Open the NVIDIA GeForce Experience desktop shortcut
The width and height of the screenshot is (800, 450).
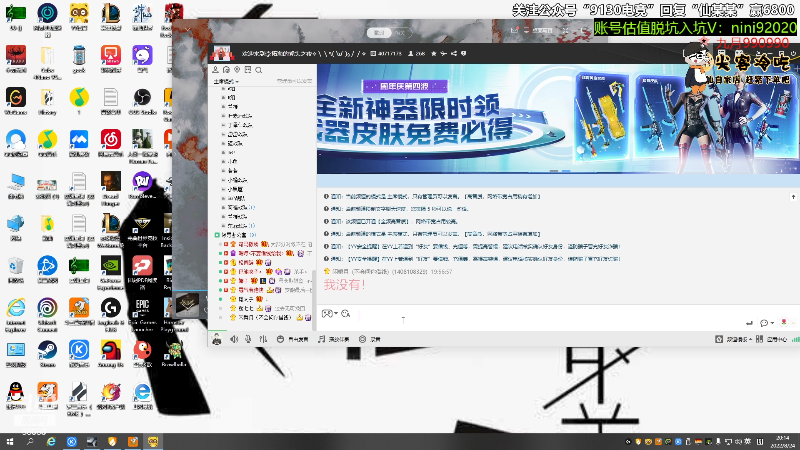(x=110, y=272)
